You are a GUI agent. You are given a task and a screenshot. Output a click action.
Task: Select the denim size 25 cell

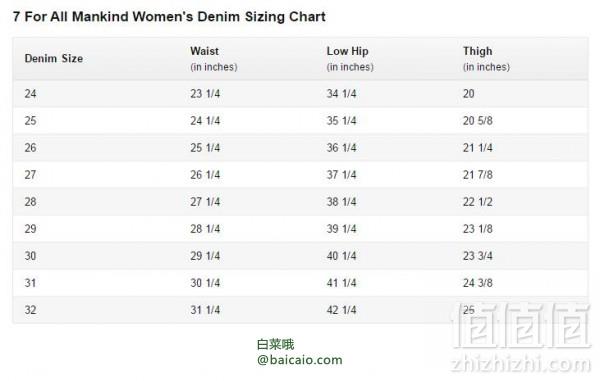click(x=31, y=121)
